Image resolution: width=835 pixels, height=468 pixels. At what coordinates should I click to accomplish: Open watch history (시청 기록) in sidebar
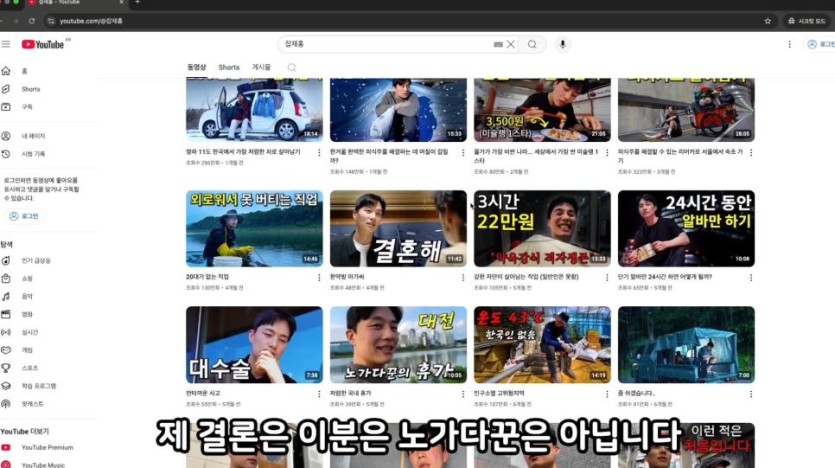coord(32,154)
